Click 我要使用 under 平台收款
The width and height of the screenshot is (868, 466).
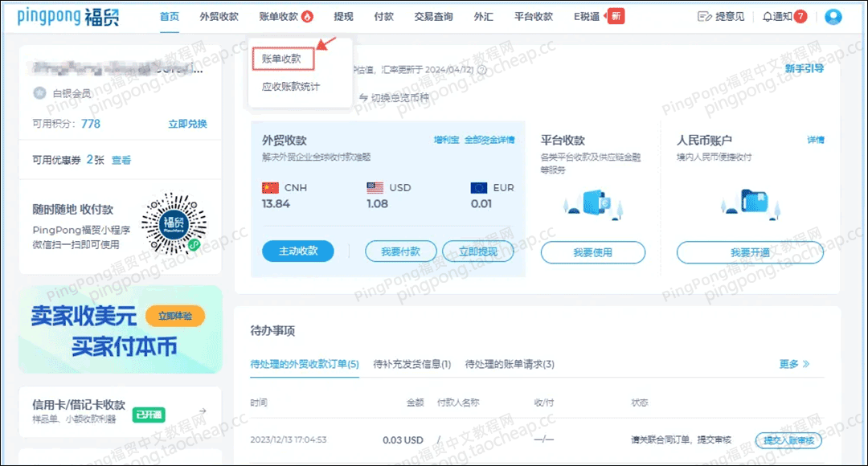click(593, 252)
